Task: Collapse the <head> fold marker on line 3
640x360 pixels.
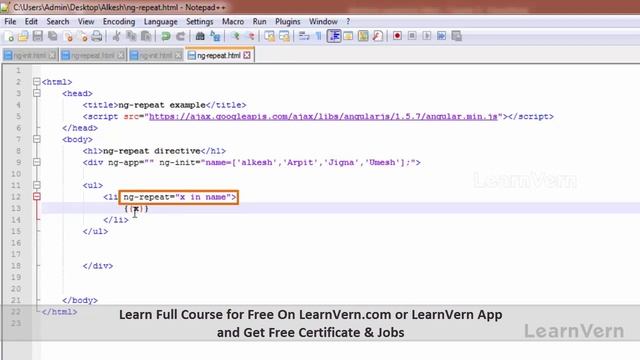Action: (37, 93)
